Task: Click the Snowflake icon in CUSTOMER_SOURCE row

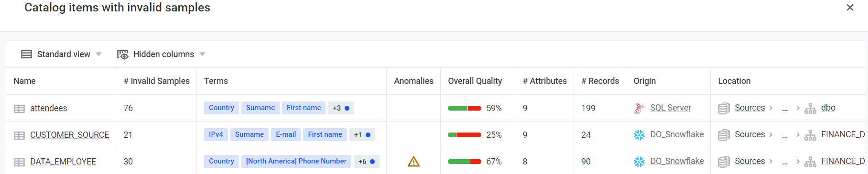Action: tap(639, 135)
